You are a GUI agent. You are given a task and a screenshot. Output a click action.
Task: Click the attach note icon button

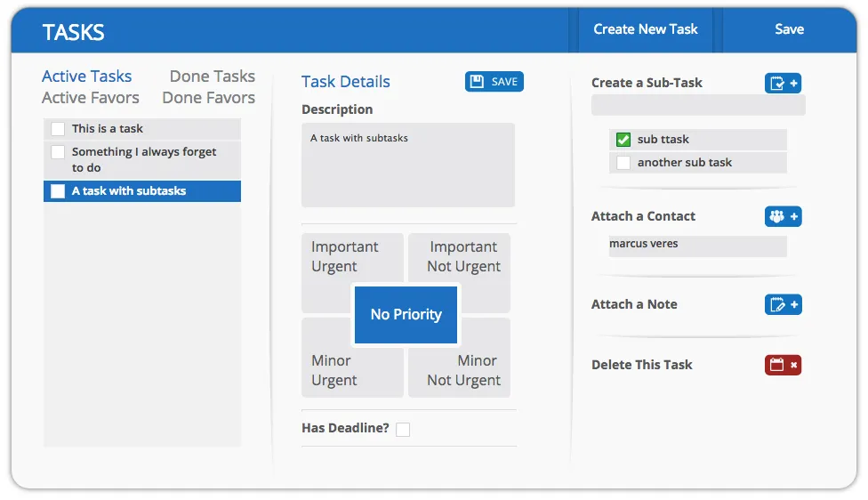[783, 304]
